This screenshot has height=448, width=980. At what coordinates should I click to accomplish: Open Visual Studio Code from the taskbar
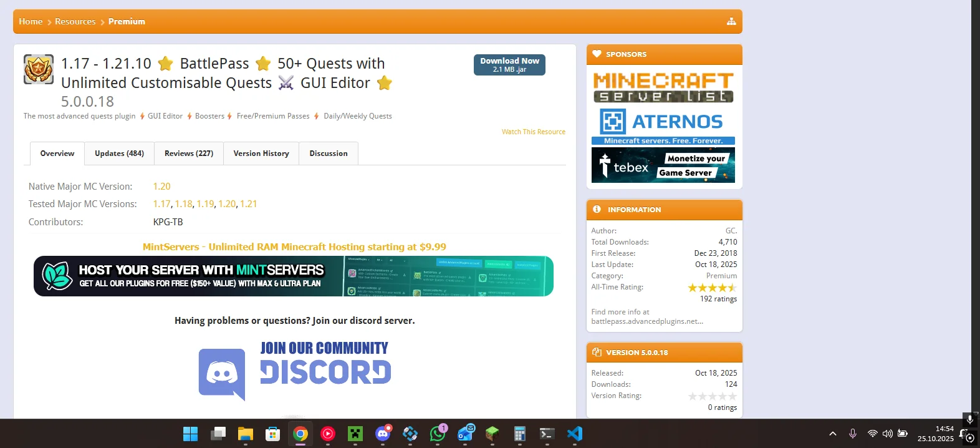pos(575,434)
